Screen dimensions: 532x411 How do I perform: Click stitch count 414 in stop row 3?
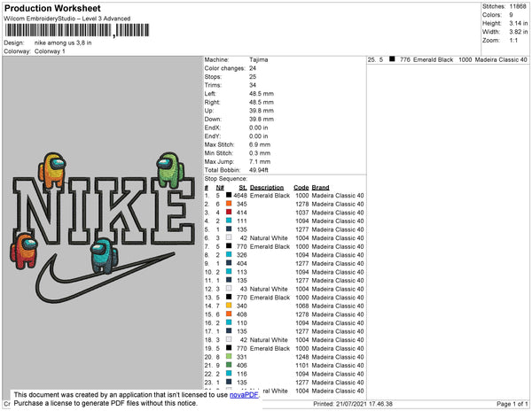point(241,213)
